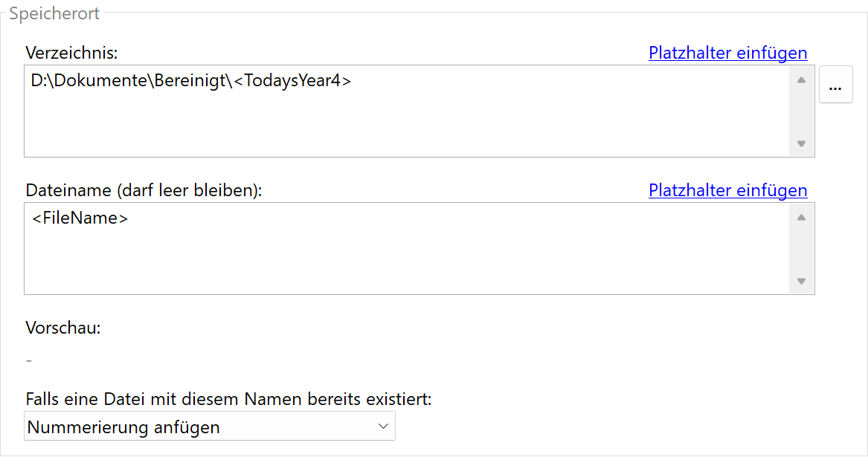The width and height of the screenshot is (868, 457).
Task: Click Platzhalter einfügen link above Verzeichnis field
Action: (x=727, y=53)
